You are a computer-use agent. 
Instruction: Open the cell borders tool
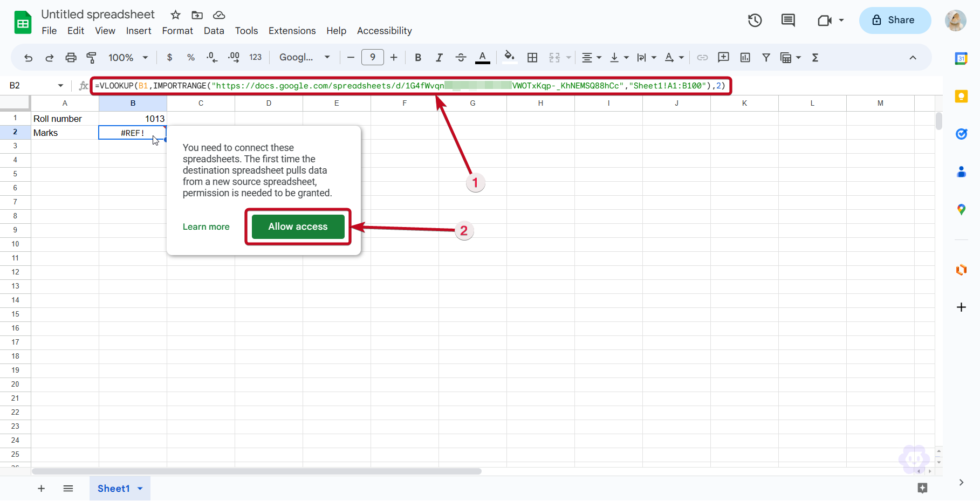(532, 58)
